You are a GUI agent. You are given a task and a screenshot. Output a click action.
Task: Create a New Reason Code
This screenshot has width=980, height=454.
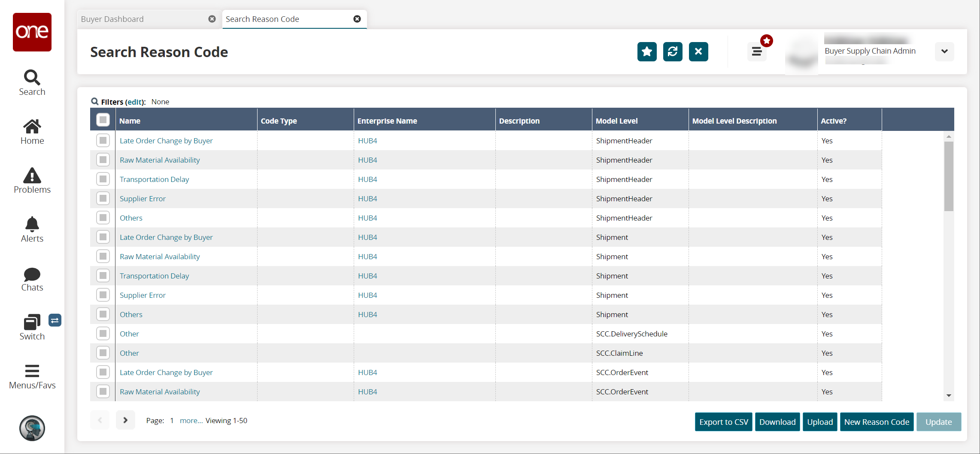click(x=877, y=422)
